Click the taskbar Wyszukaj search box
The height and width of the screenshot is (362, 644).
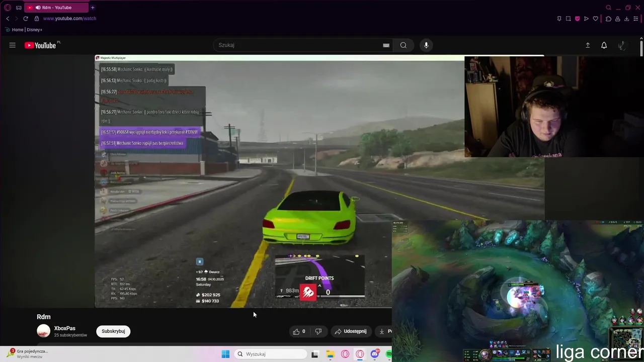tap(271, 354)
